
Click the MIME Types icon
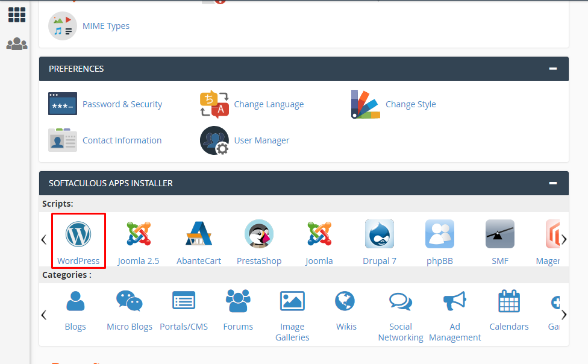pos(63,26)
